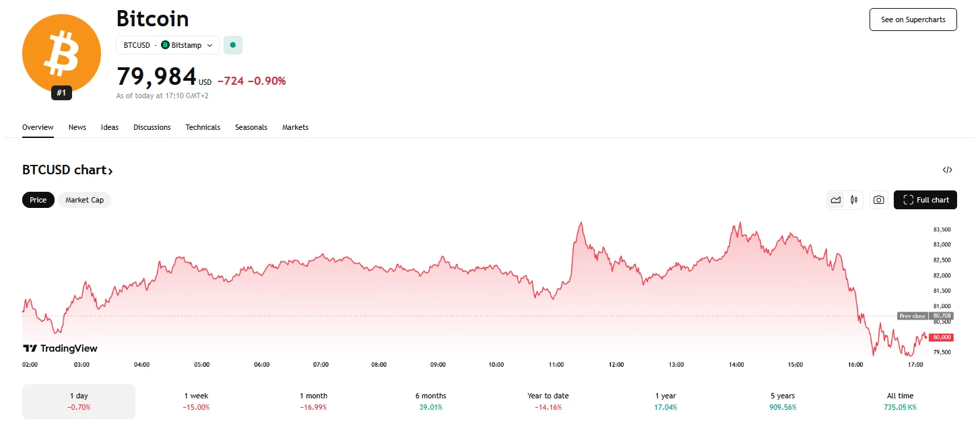Image resolution: width=980 pixels, height=432 pixels.
Task: Expand the BTCUSD chart header arrow
Action: [112, 170]
